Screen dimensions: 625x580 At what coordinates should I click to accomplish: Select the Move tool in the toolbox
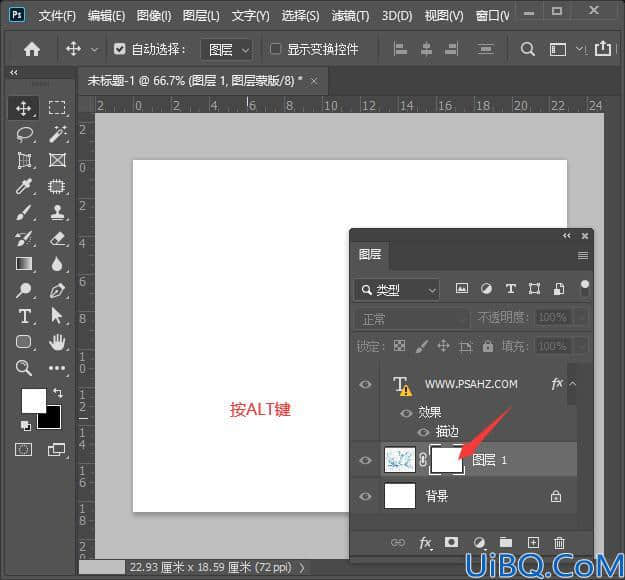pyautogui.click(x=24, y=108)
